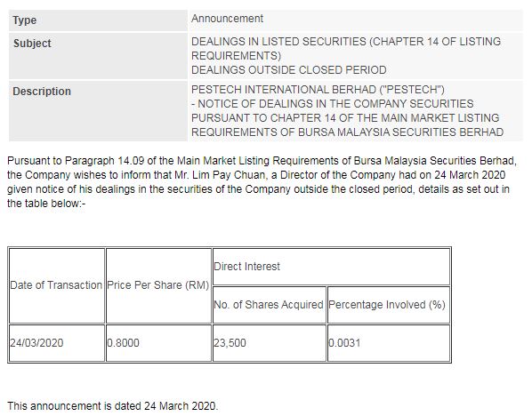Select the 0.0031 percentage cell
The image size is (532, 416).
point(389,343)
